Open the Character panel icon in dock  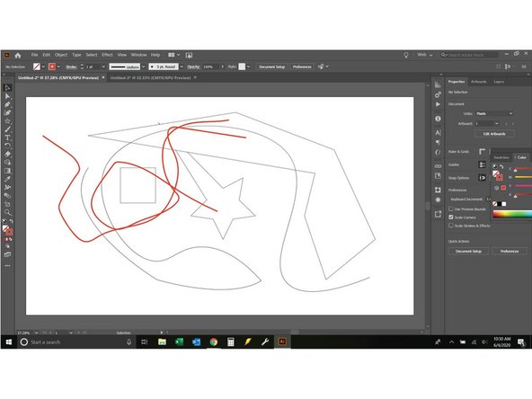coord(438,133)
